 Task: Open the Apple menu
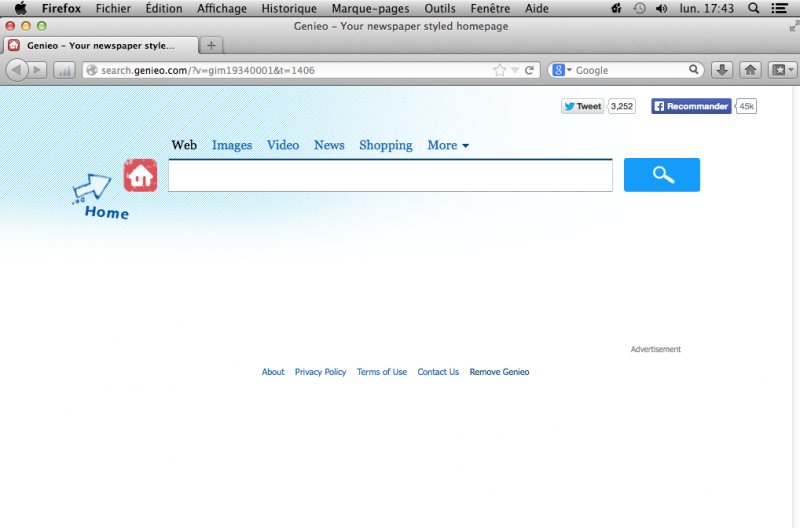tap(20, 8)
